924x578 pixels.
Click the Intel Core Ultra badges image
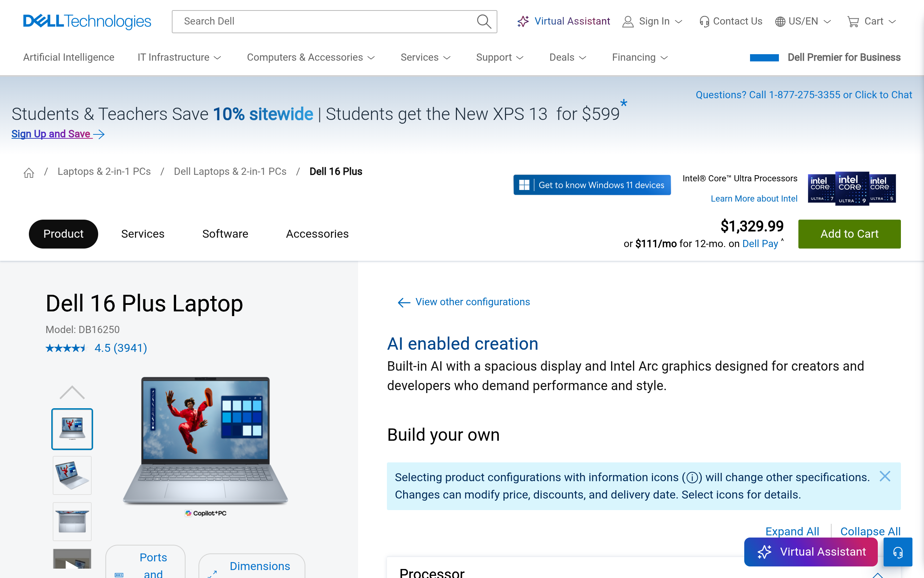coord(852,188)
